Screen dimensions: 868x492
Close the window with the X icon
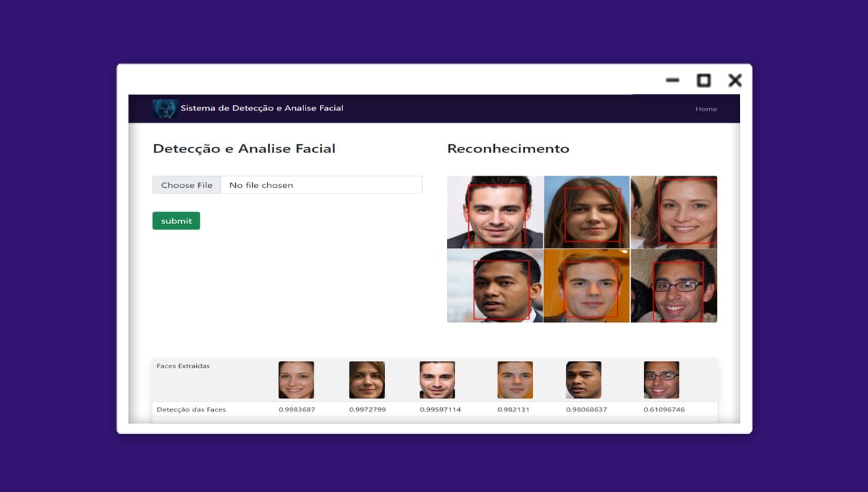(x=735, y=81)
